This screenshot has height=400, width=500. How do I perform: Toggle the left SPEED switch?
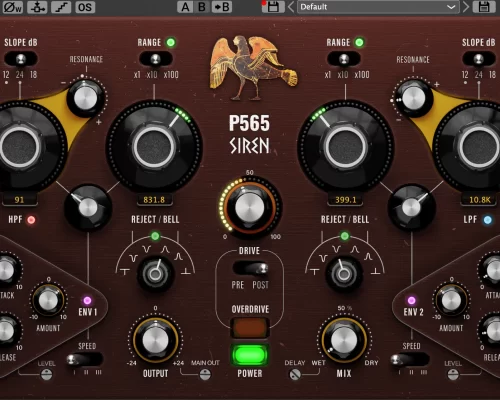coord(84,360)
